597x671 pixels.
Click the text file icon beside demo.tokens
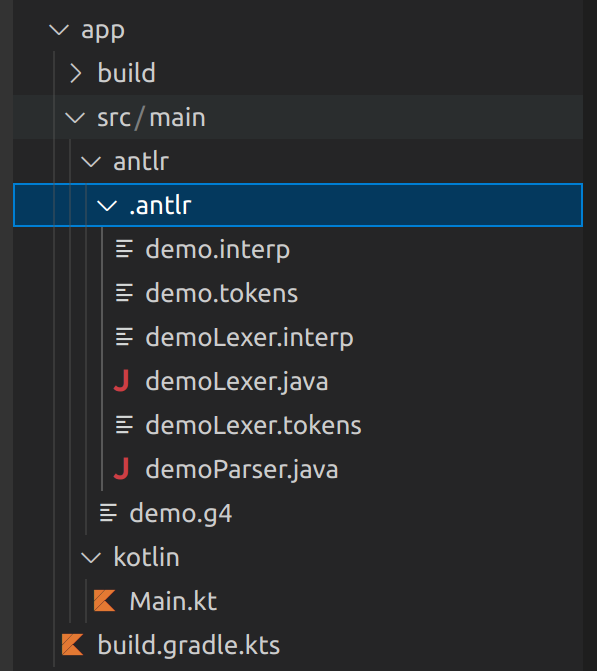[x=124, y=293]
